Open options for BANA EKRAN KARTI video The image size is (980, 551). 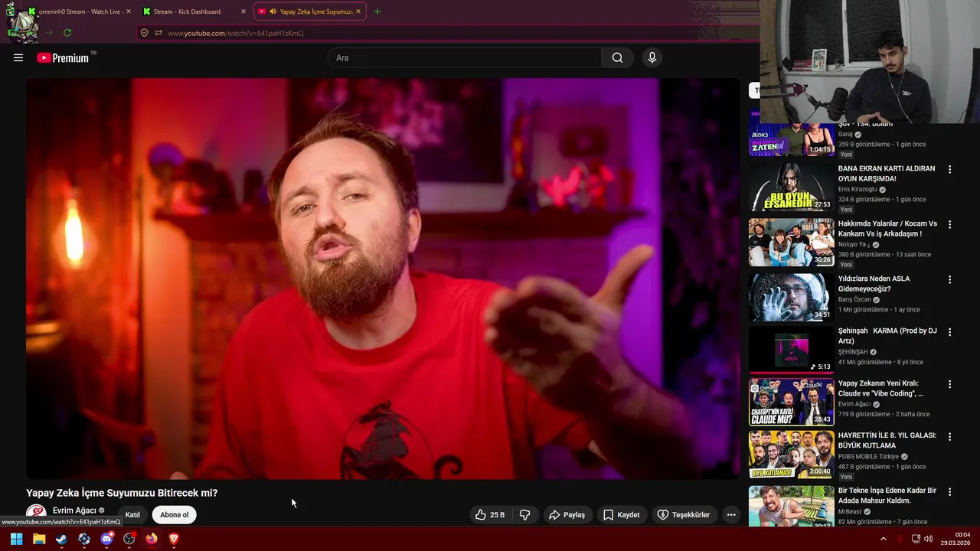(949, 169)
